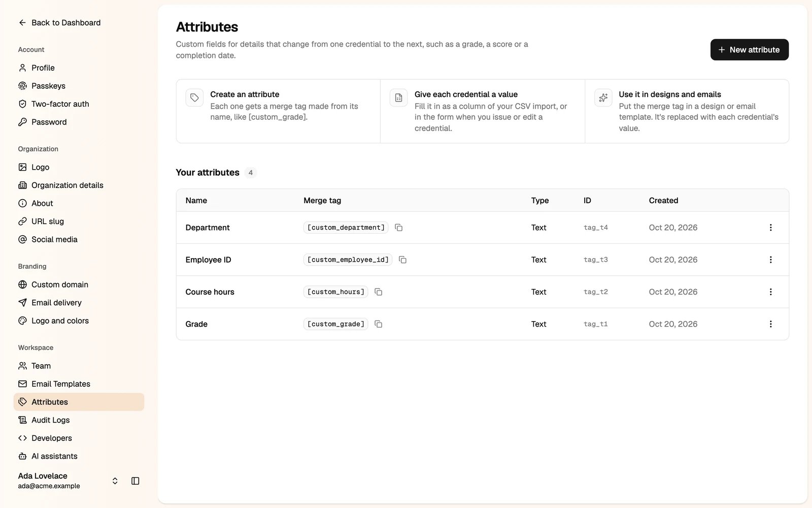This screenshot has height=508, width=812.
Task: Go back to Dashboard
Action: tap(59, 23)
